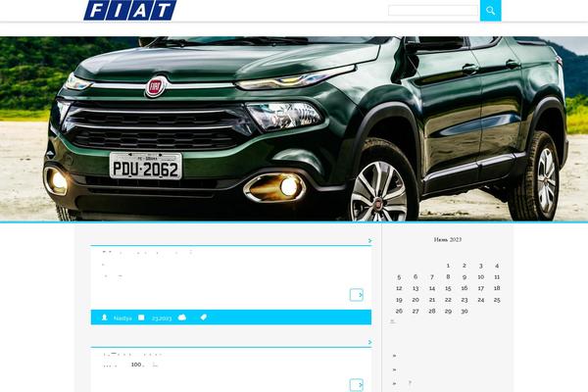Screen dimensions: 588x392
Task: Select day 15 in the calendar
Action: click(448, 288)
